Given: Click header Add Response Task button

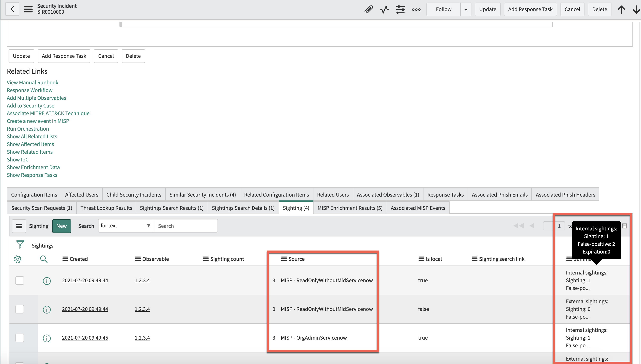Looking at the screenshot, I should [x=530, y=9].
